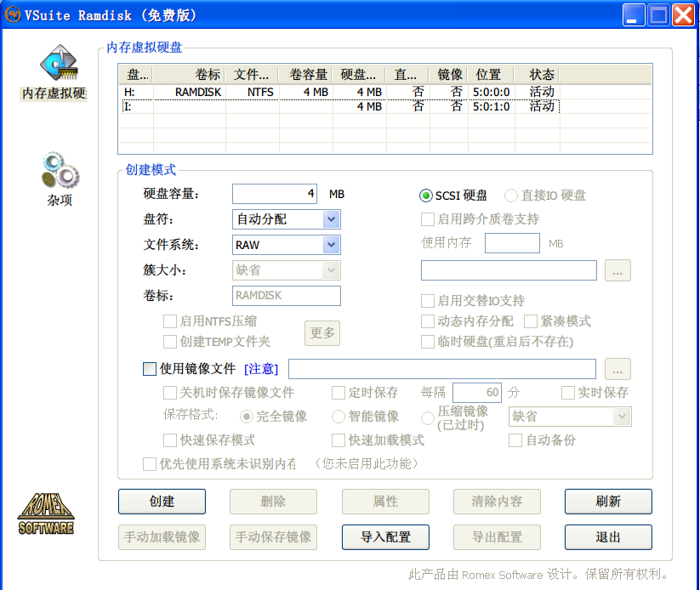This screenshot has width=700, height=590.
Task: Open the [注意] link
Action: (261, 369)
